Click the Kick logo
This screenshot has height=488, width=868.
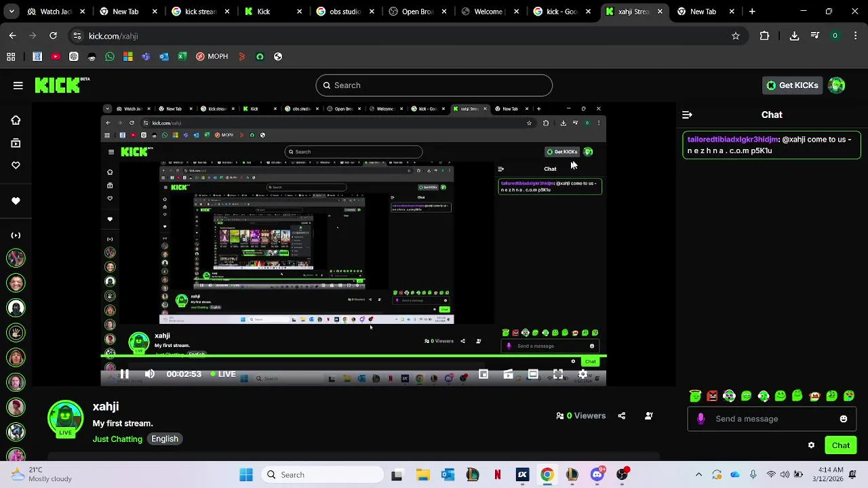[x=62, y=85]
